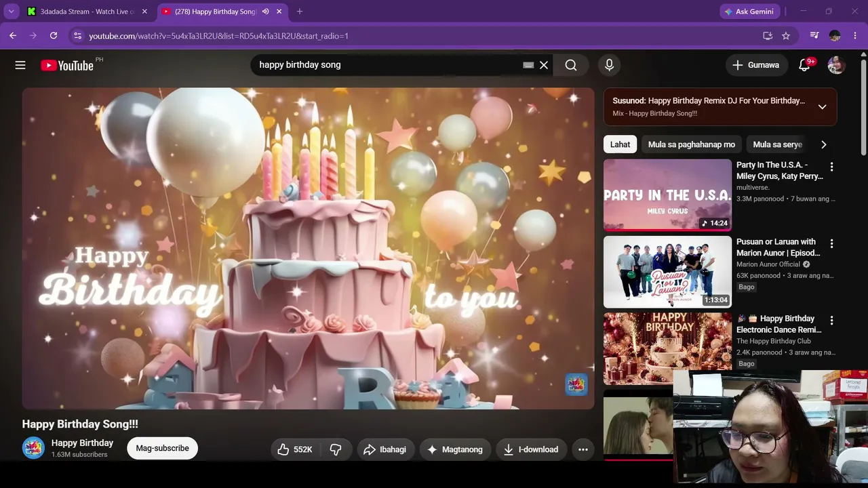868x488 pixels.
Task: Click the Party In The U.S.A. title
Action: click(780, 171)
